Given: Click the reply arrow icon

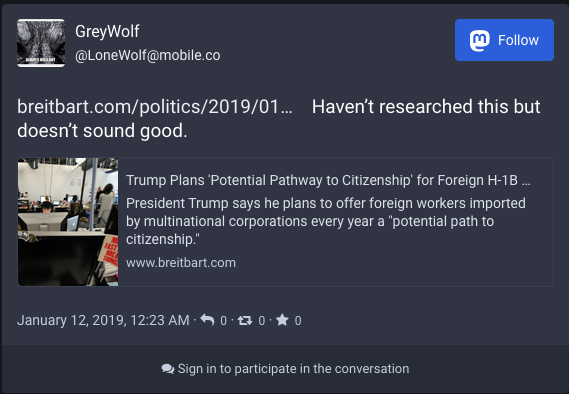Looking at the screenshot, I should coord(207,320).
